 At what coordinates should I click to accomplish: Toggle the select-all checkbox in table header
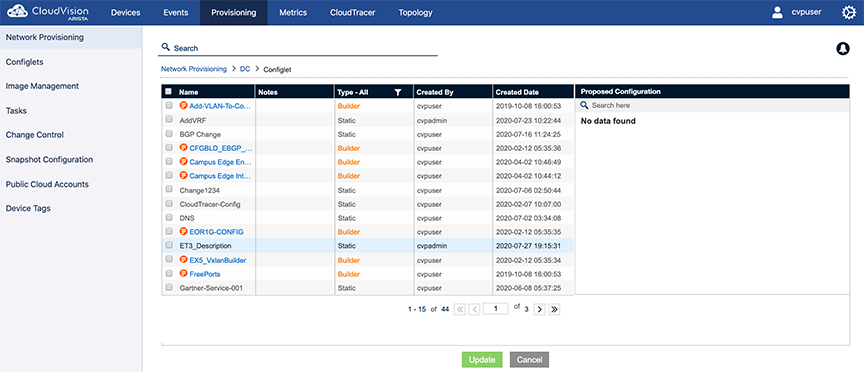(169, 92)
